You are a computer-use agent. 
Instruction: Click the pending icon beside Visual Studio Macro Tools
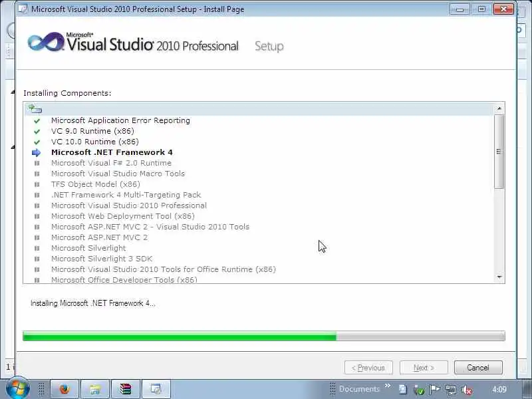pos(37,174)
